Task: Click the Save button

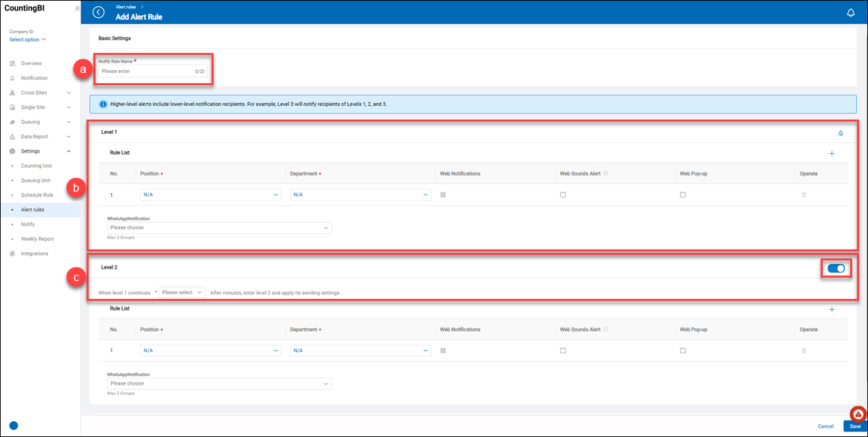Action: 855,426
